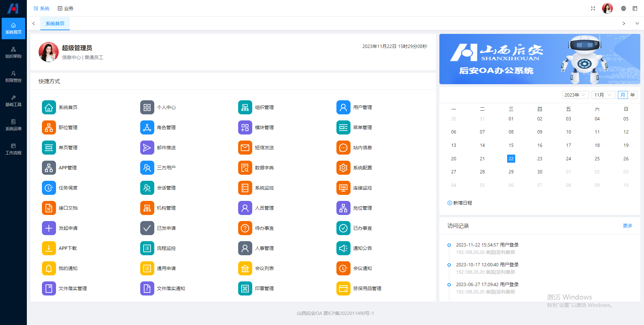Open the globe language icon
The height and width of the screenshot is (325, 644).
point(623,8)
